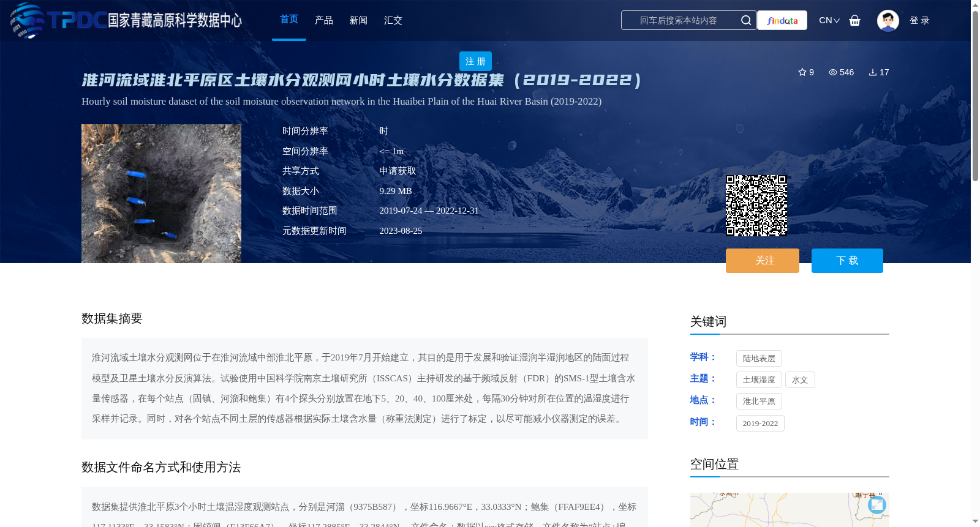Screen dimensions: 980x527
Task: Click the 关键词 section heading
Action: [708, 321]
